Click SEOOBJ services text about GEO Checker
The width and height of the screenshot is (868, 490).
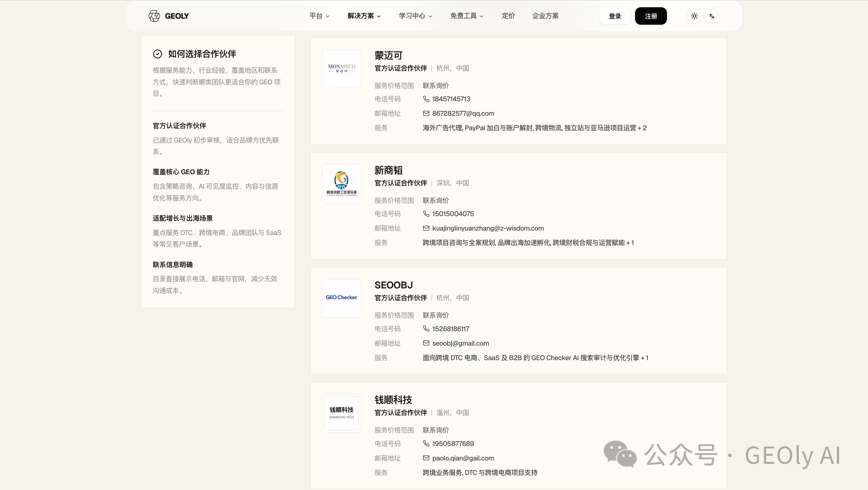click(x=536, y=358)
